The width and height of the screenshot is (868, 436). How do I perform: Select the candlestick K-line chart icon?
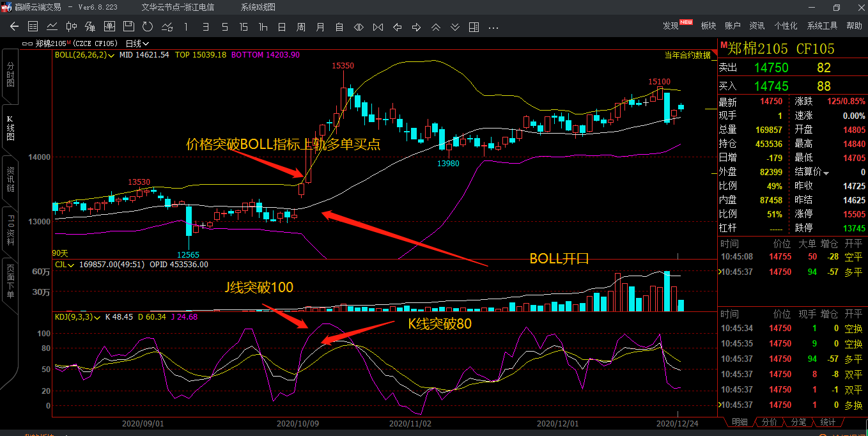click(71, 27)
